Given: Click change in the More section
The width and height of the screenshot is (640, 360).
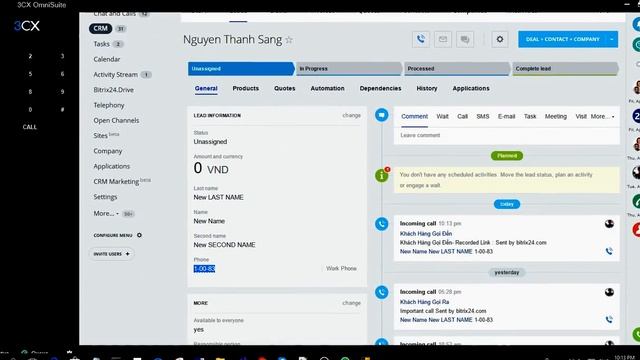Looking at the screenshot, I should pos(351,303).
